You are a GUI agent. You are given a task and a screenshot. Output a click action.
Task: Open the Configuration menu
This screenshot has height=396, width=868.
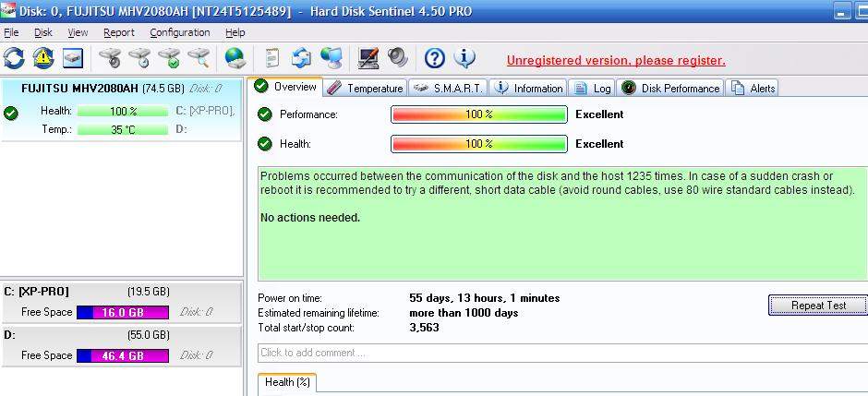(x=180, y=32)
